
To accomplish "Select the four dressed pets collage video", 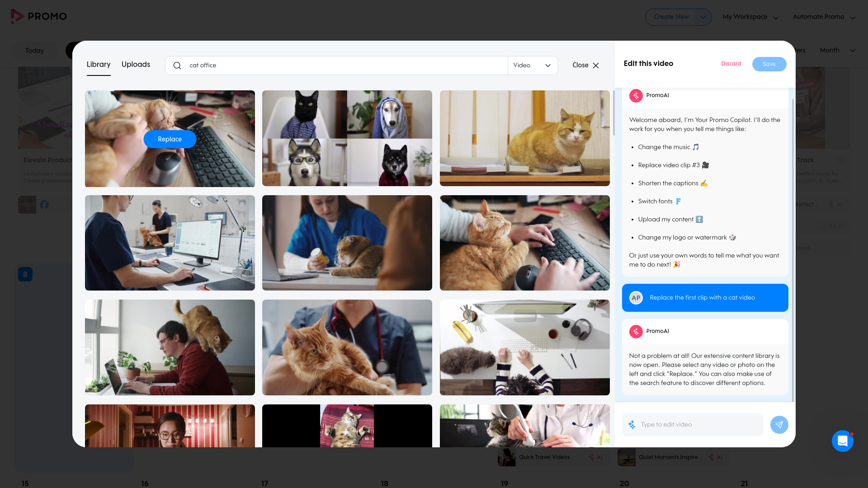I will tap(347, 138).
